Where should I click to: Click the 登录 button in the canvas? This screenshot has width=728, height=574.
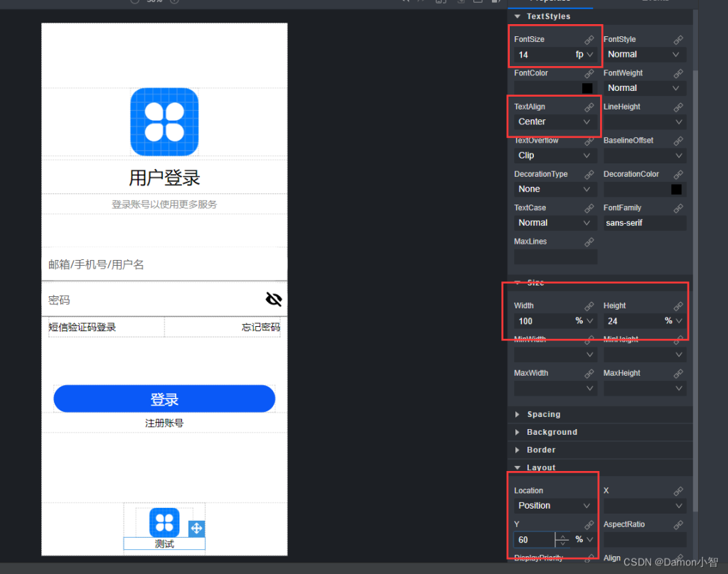click(164, 399)
